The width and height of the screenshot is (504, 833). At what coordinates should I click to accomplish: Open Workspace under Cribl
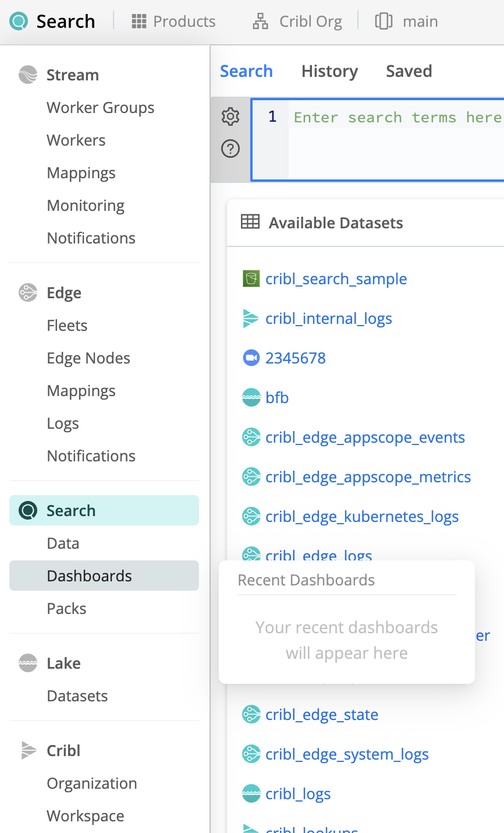tap(86, 816)
